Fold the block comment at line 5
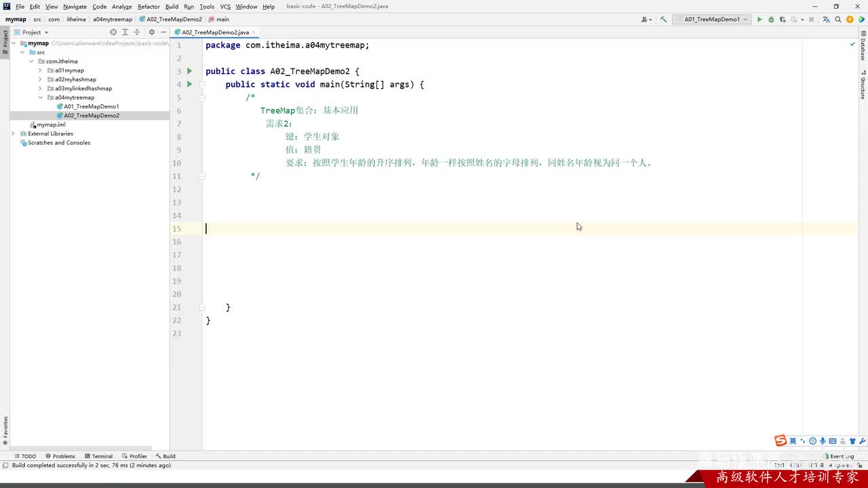 coord(202,98)
